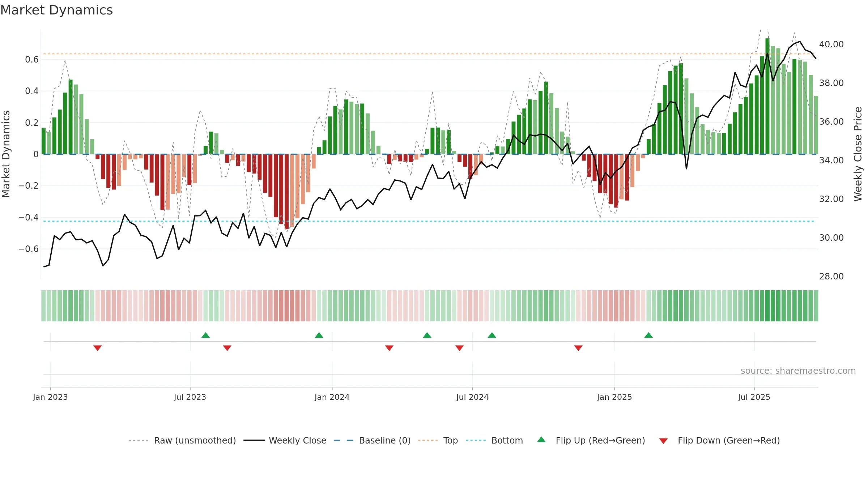
Task: Toggle the Baseline (0) legend entry
Action: tap(372, 440)
